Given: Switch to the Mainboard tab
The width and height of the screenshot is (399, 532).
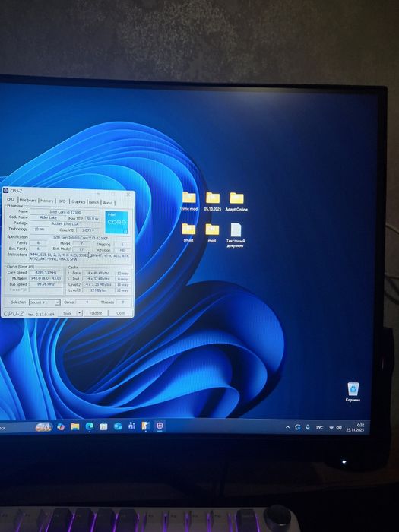Looking at the screenshot, I should pos(28,200).
